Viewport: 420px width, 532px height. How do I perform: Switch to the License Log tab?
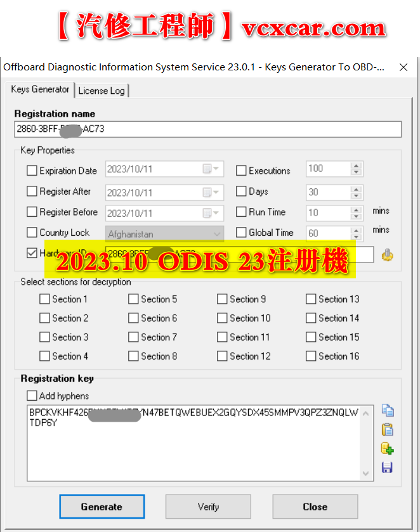pos(102,91)
